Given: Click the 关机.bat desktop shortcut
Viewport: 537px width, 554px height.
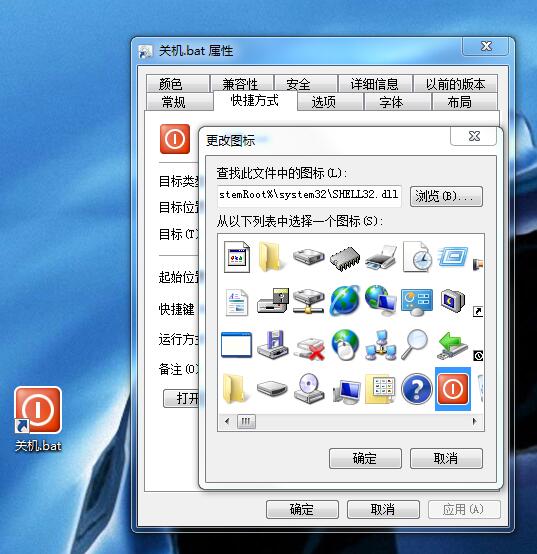Looking at the screenshot, I should coord(38,419).
